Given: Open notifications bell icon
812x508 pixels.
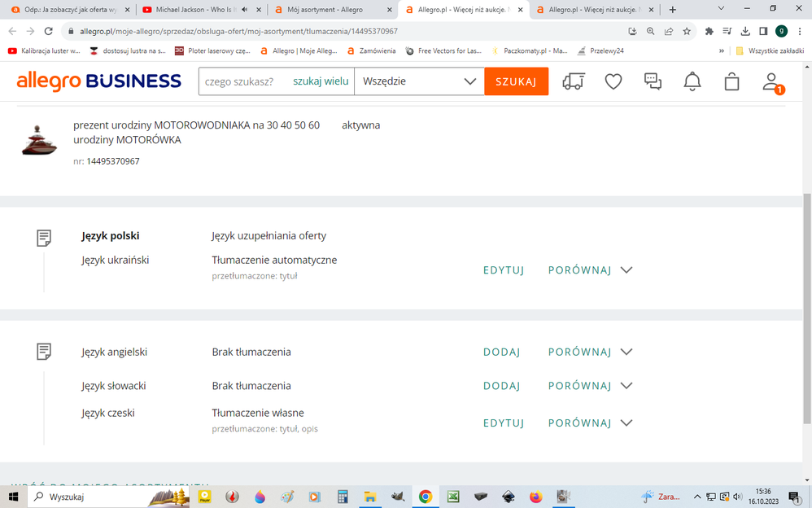Looking at the screenshot, I should click(692, 81).
